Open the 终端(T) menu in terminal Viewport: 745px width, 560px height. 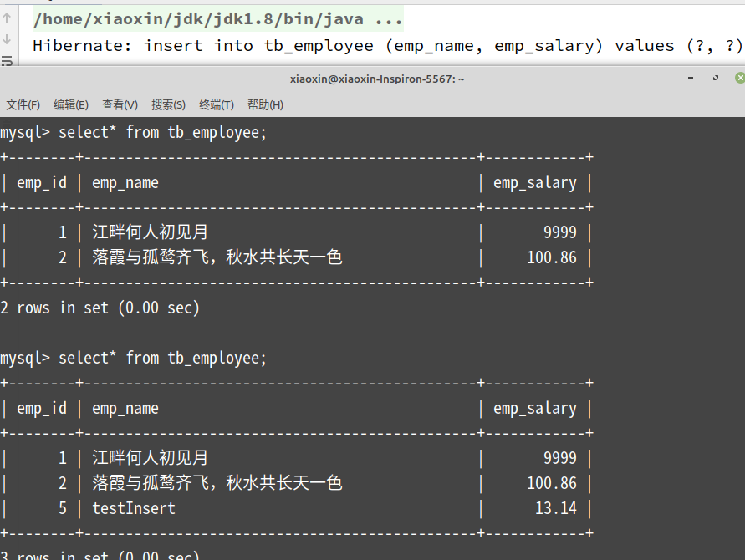click(x=217, y=104)
